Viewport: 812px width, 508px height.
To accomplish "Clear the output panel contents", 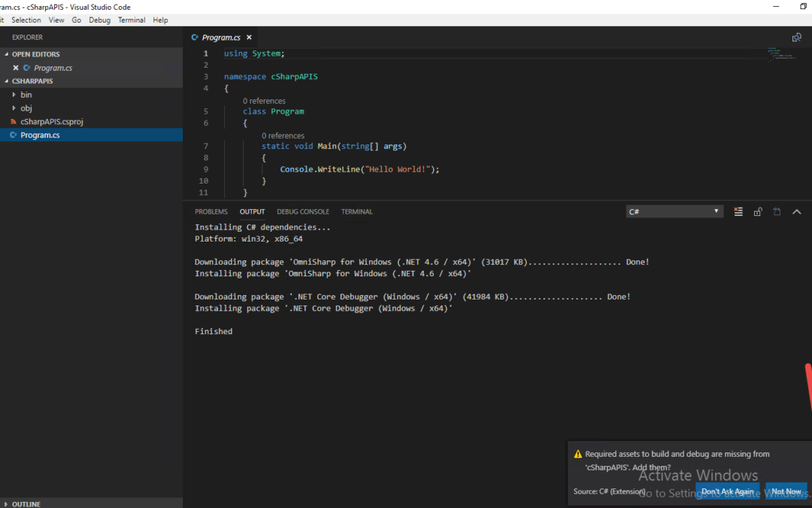I will tap(738, 211).
